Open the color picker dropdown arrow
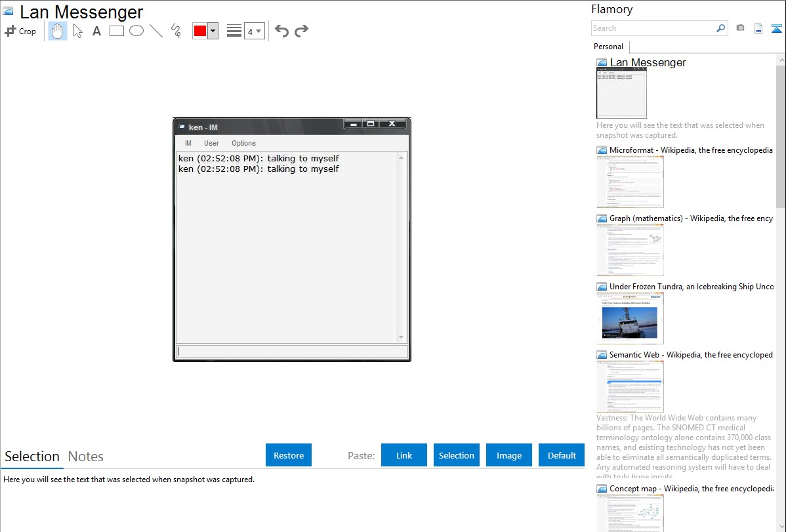Viewport: 786px width, 532px height. tap(213, 31)
